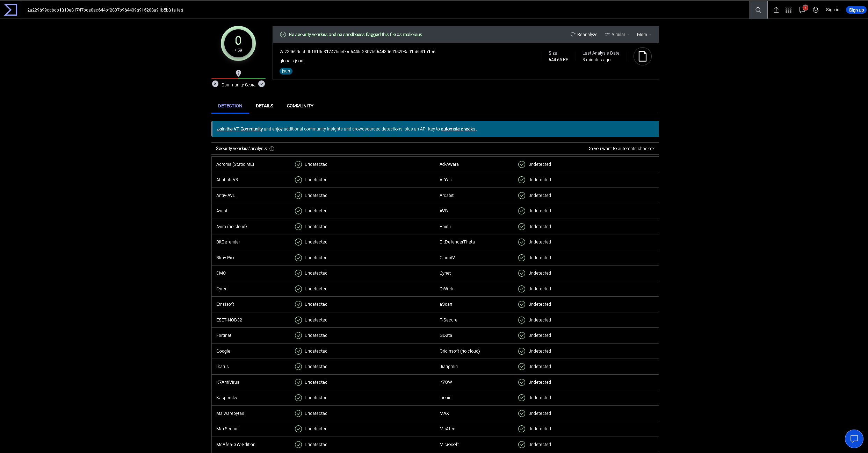868x453 pixels.
Task: Toggle the dark mode moon icon
Action: [816, 10]
